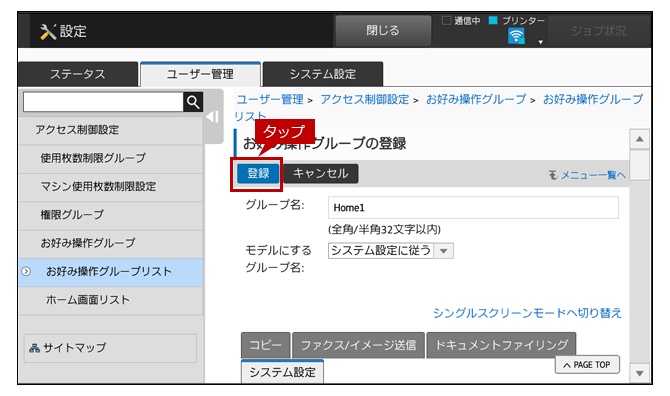This screenshot has height=396, width=670.
Task: Open マシン使用枚数制限設定 in sidebar
Action: [111, 187]
